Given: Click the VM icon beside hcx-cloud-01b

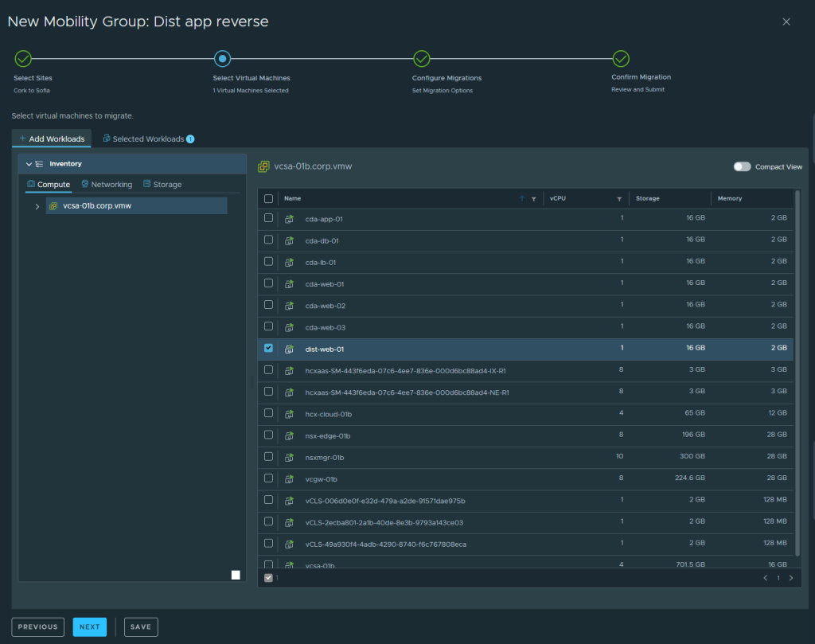Looking at the screenshot, I should pyautogui.click(x=290, y=414).
